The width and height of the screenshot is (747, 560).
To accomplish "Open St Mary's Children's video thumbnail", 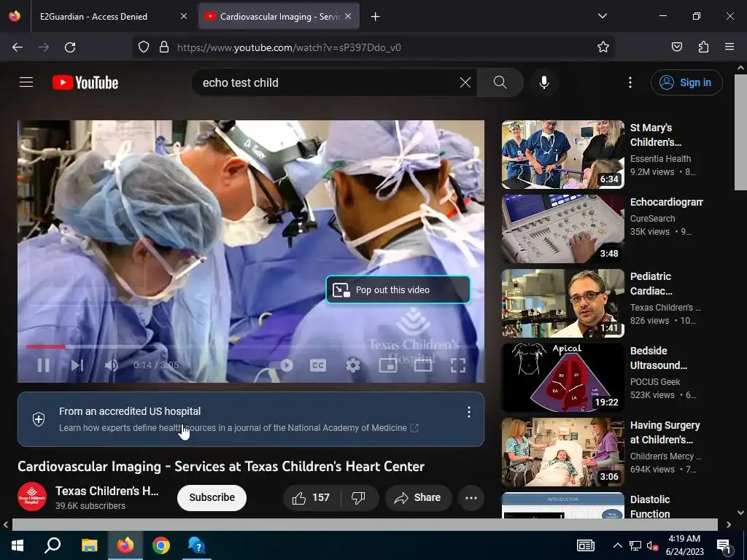I will pos(562,155).
